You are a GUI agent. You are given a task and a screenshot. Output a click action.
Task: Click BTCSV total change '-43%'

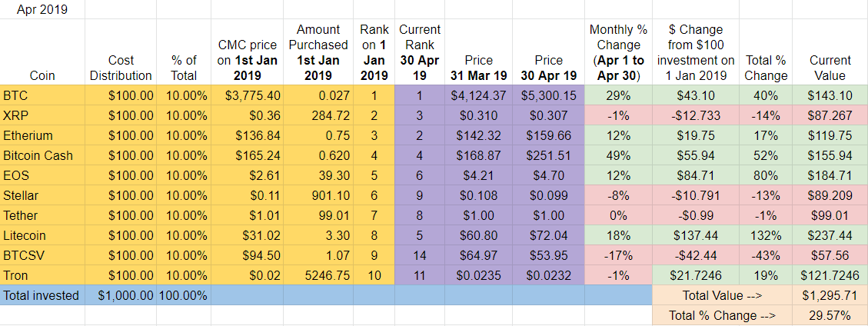point(767,255)
